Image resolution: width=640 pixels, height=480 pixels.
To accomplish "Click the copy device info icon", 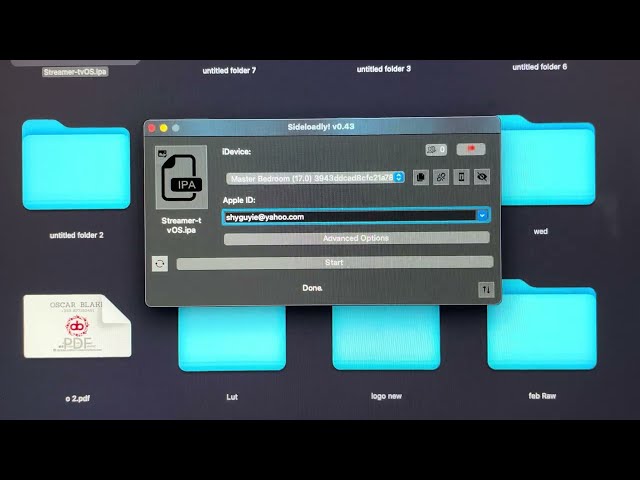I will click(x=420, y=177).
